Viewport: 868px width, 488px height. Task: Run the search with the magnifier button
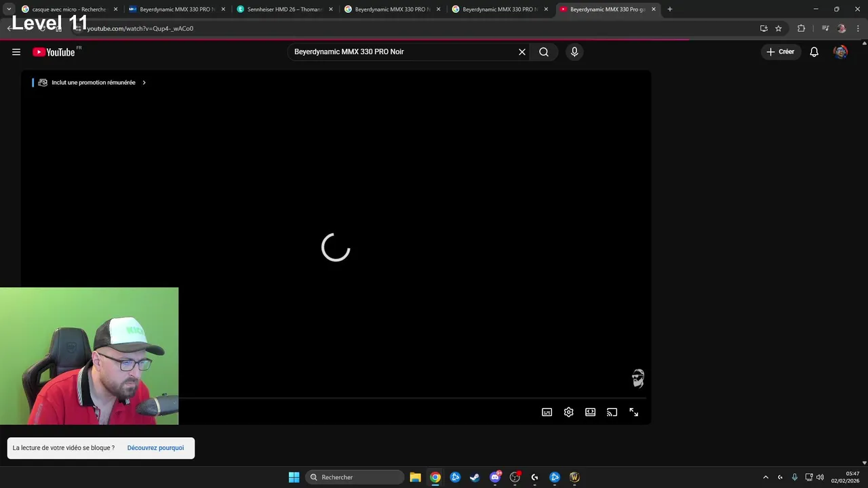(544, 52)
